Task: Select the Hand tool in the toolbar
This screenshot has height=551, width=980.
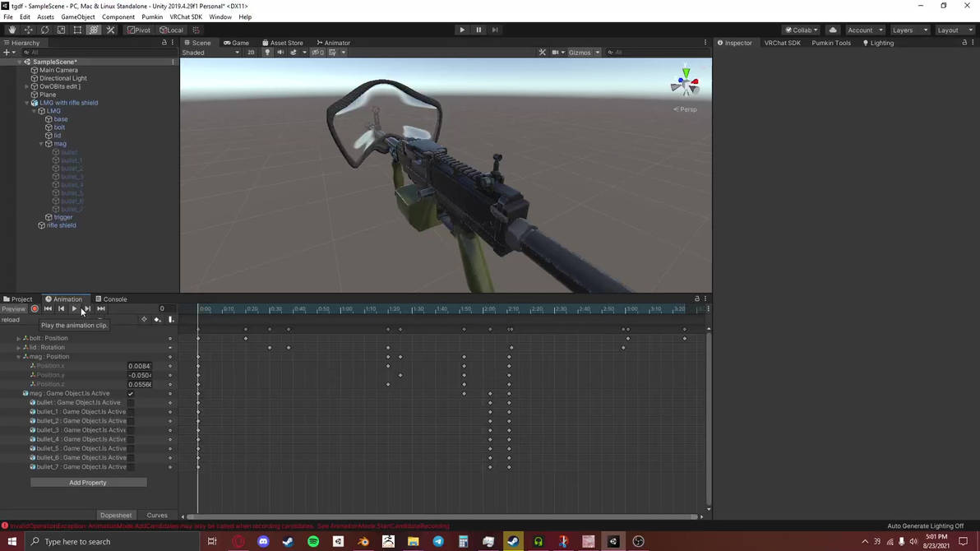Action: pos(12,30)
